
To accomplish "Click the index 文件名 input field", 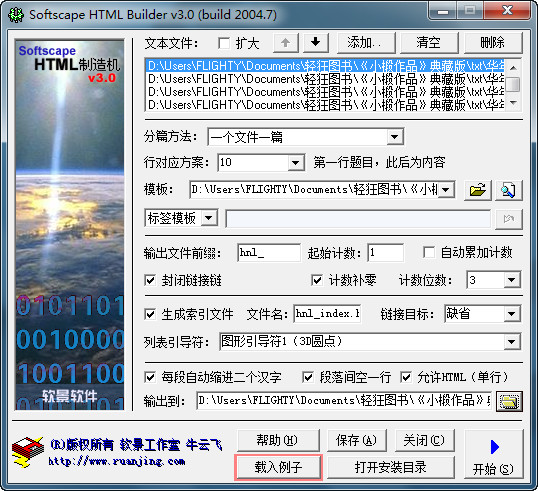I will coord(327,314).
